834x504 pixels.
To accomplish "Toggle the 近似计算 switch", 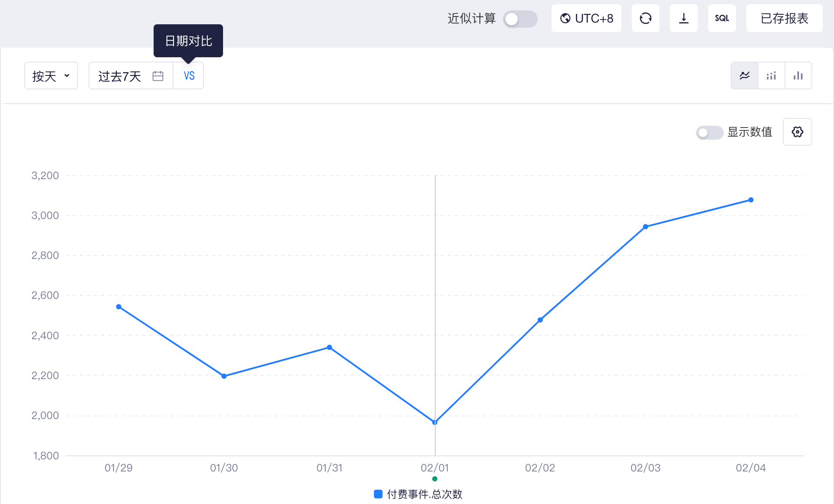I will click(x=520, y=19).
